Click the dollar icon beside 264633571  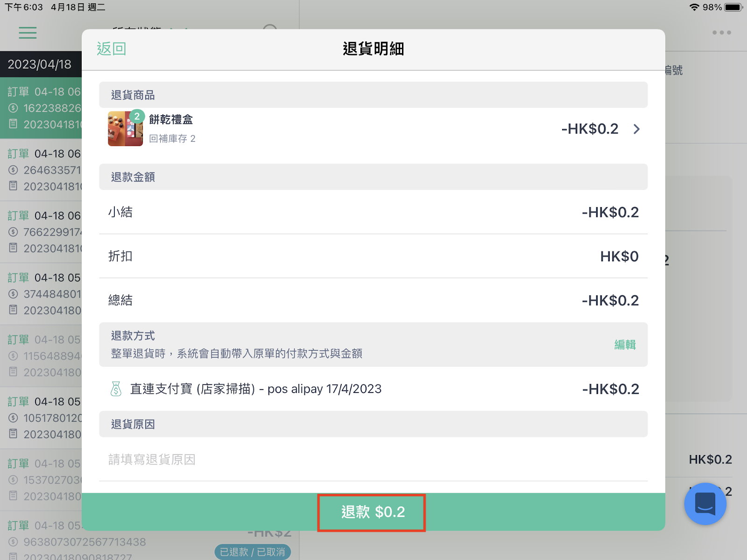click(13, 170)
